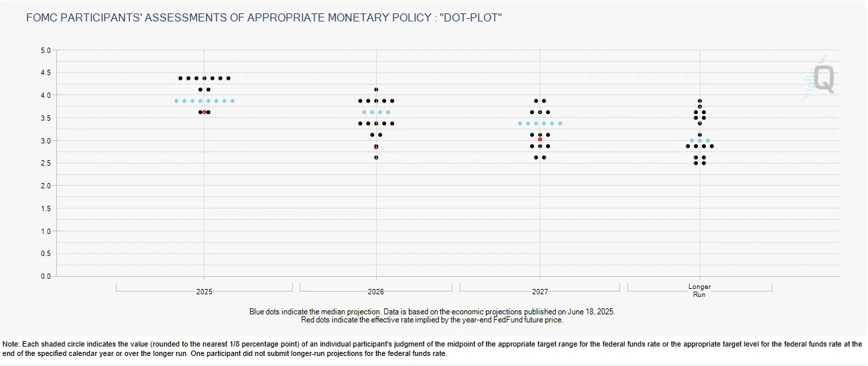Click the leftmost blue median dot for 2025
The width and height of the screenshot is (868, 366).
[176, 101]
